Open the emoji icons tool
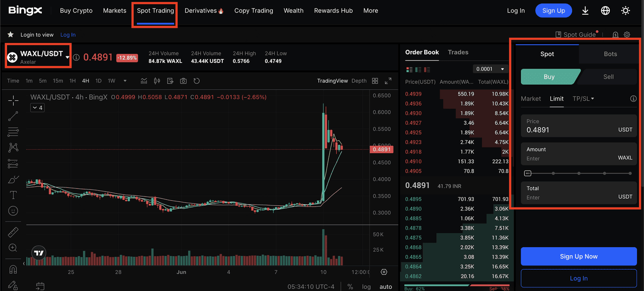The image size is (644, 291). pyautogui.click(x=13, y=210)
